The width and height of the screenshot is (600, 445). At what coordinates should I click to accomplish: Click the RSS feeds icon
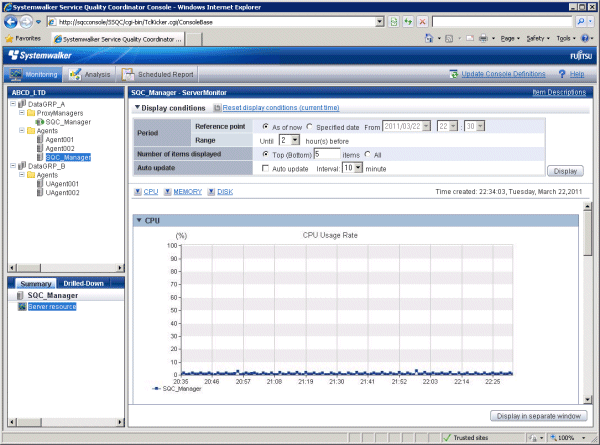click(x=449, y=38)
